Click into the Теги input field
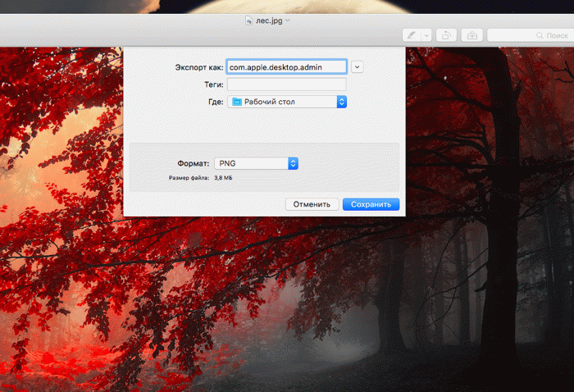Screen dimensions: 574x392 (x=287, y=84)
